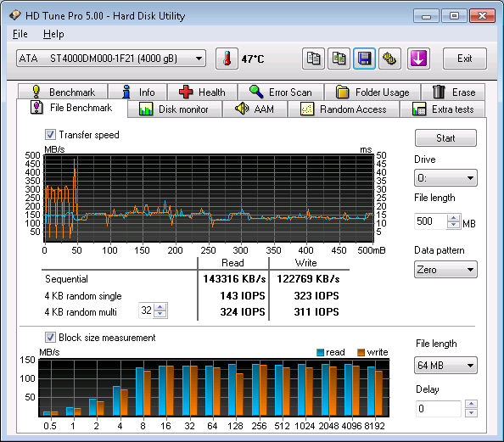504x442 pixels.
Task: Click the 324 IOPS read value
Action: coord(243,311)
